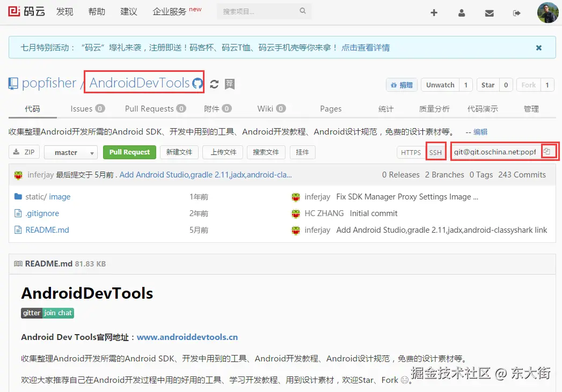Open the 2 Branches link
The height and width of the screenshot is (392, 562).
click(x=444, y=175)
